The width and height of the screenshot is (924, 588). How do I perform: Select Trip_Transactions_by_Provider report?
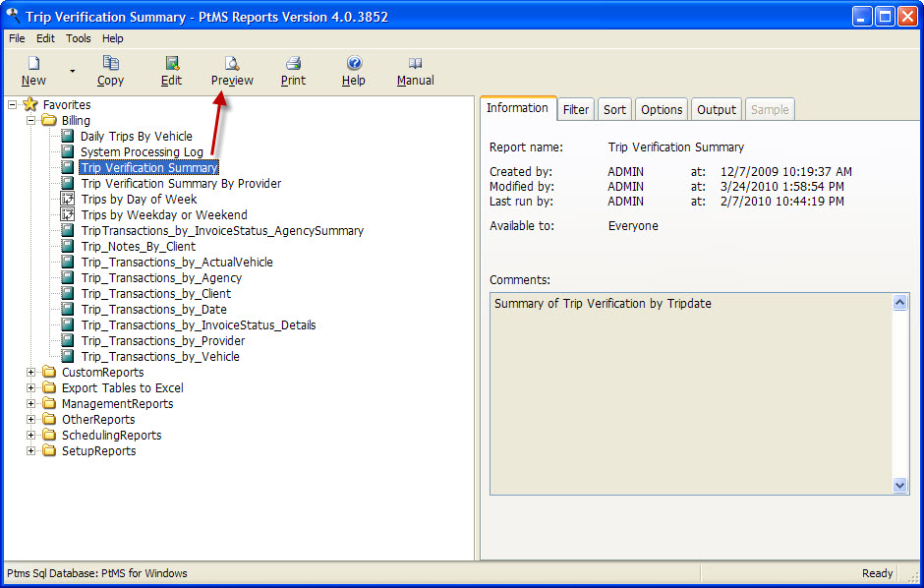click(x=162, y=341)
